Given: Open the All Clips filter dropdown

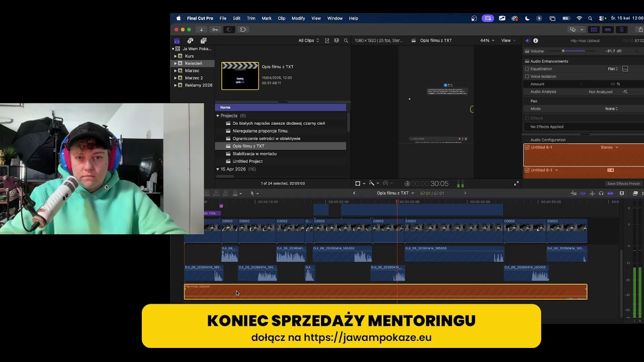Looking at the screenshot, I should (x=308, y=41).
